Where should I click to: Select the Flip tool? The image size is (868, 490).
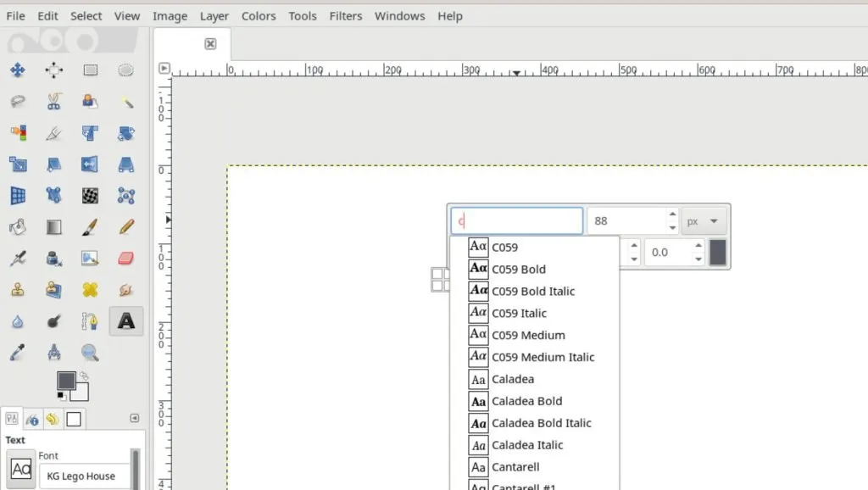[x=90, y=164]
